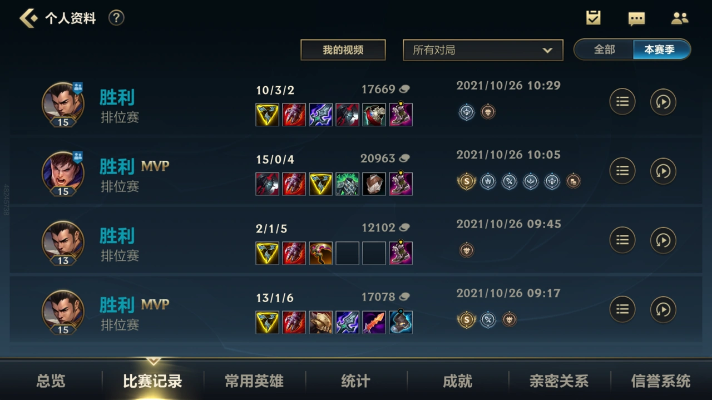
Task: Open the friends list icon
Action: tap(679, 18)
